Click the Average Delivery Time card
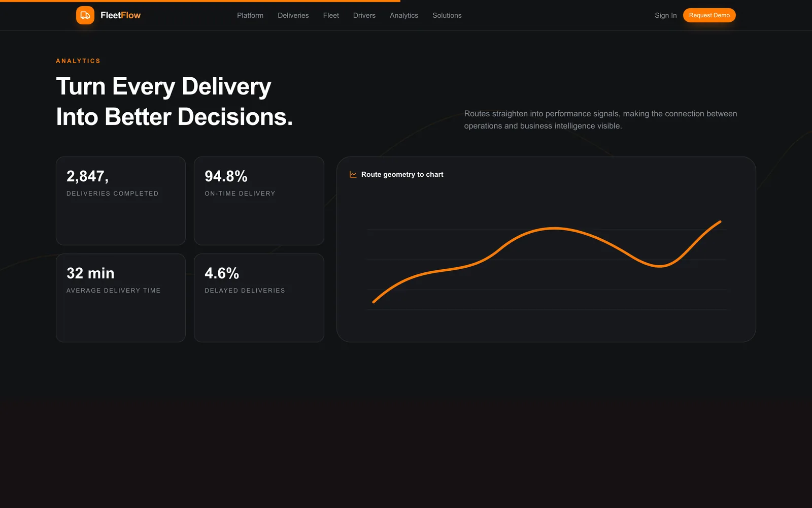 (x=121, y=298)
